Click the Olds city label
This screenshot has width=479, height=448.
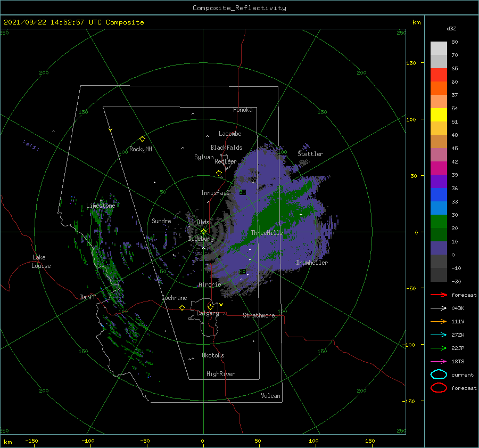coord(203,222)
